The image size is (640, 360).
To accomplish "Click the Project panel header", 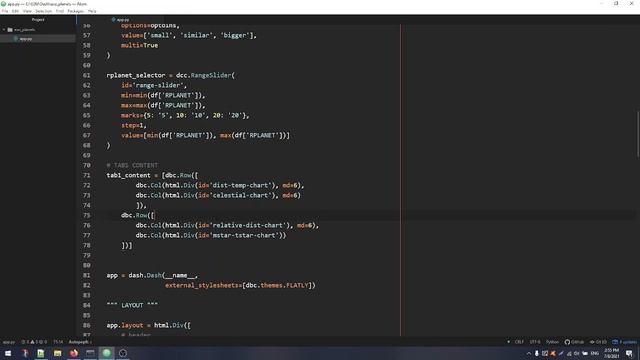I will click(x=38, y=20).
